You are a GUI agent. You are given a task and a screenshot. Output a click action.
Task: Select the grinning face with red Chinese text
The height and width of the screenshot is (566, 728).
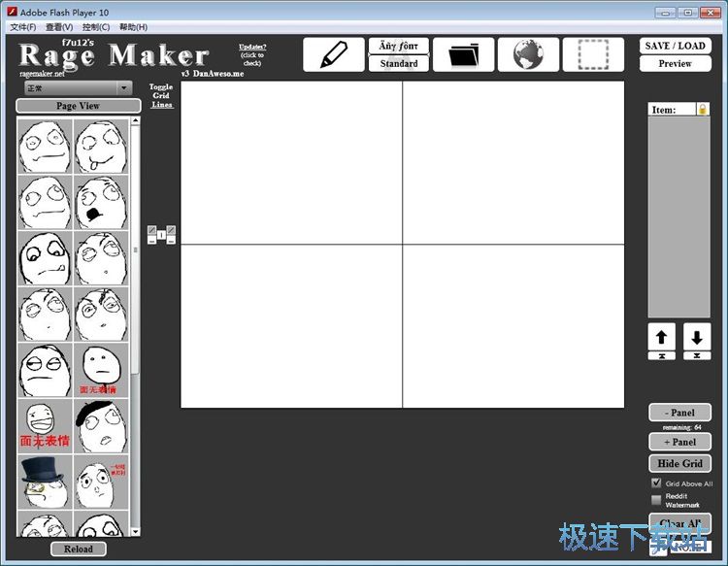pyautogui.click(x=45, y=426)
